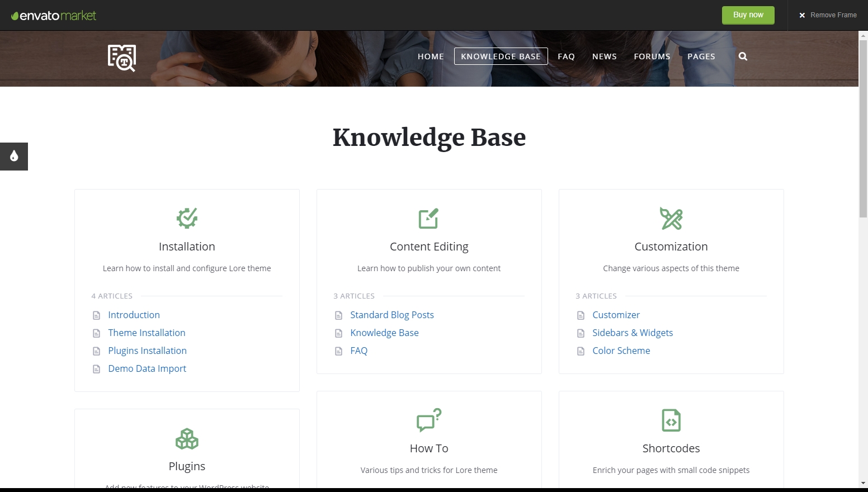Click document icon beside Theme Installation
The height and width of the screenshot is (492, 868).
[x=96, y=333]
